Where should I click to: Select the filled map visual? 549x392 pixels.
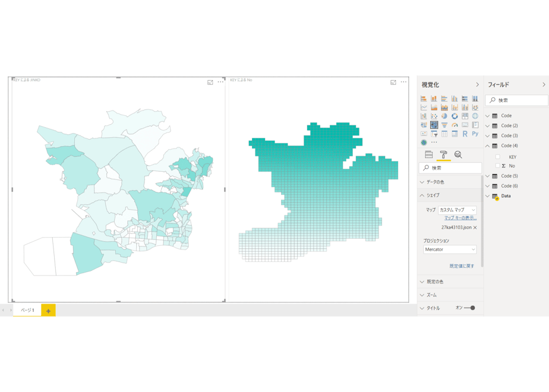coord(424,125)
